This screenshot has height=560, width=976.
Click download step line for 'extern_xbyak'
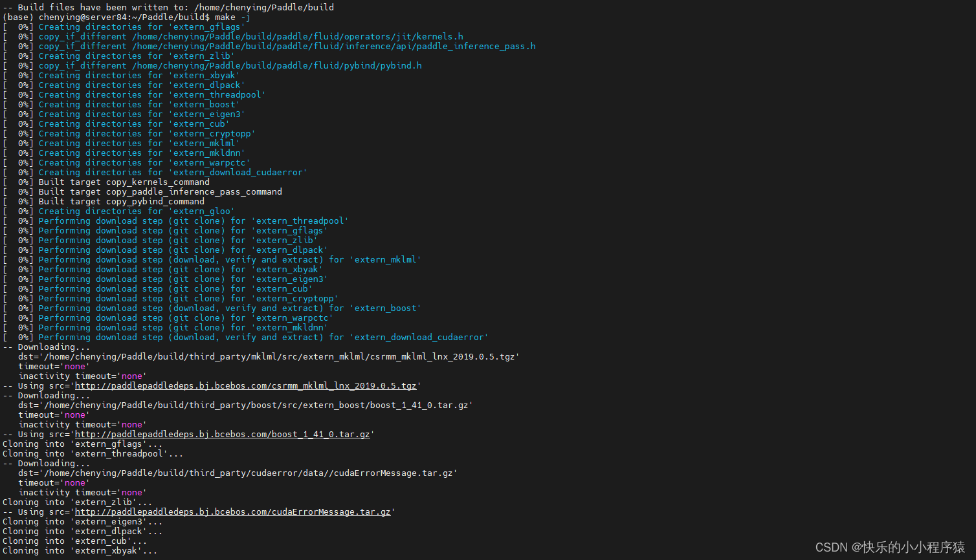163,269
